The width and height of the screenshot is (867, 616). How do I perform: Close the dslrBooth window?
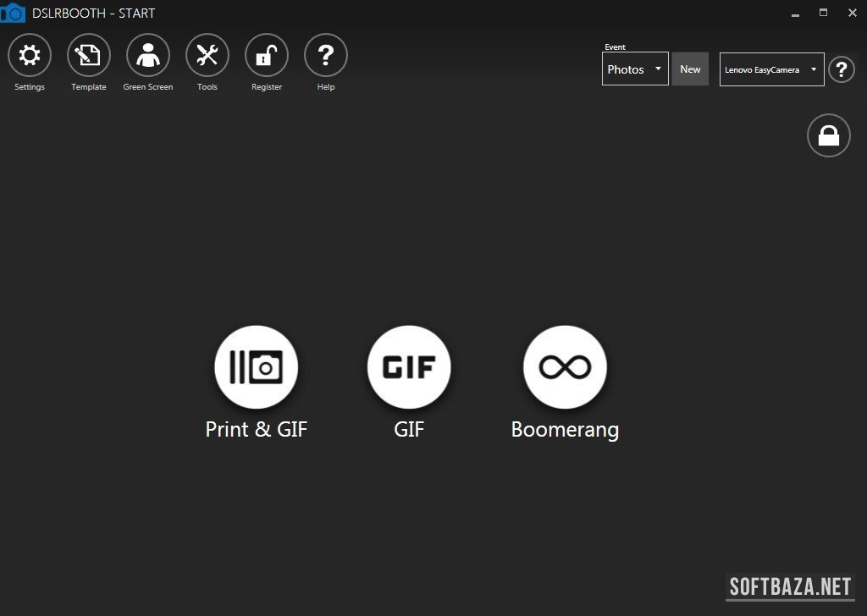point(852,13)
